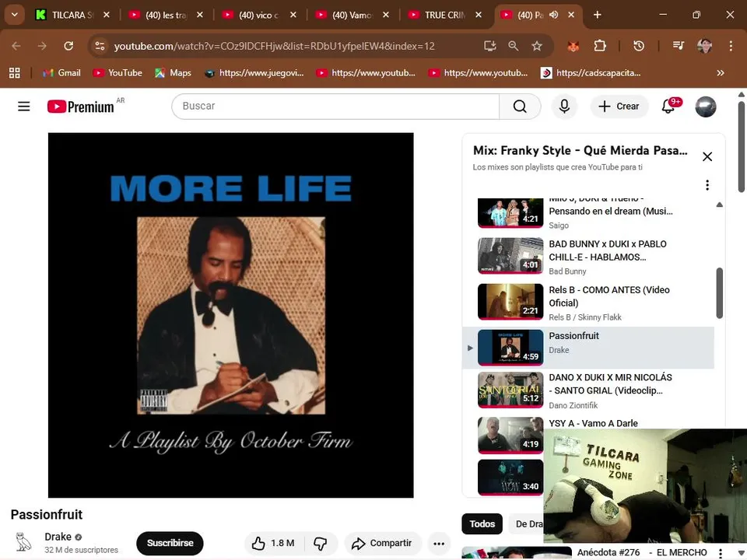Screen dimensions: 747x560
Task: Click the More Life album video player
Action: point(230,315)
